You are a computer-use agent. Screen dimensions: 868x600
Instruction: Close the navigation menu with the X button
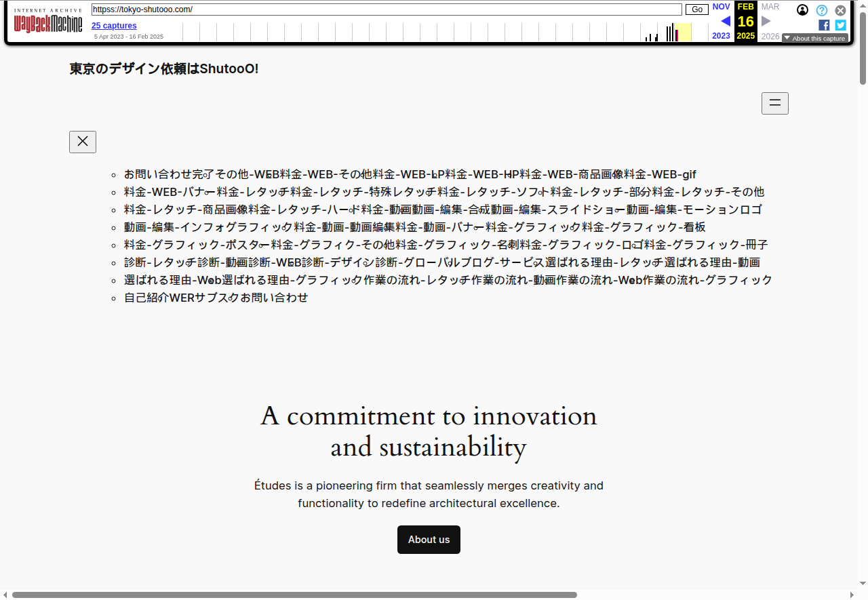(83, 142)
